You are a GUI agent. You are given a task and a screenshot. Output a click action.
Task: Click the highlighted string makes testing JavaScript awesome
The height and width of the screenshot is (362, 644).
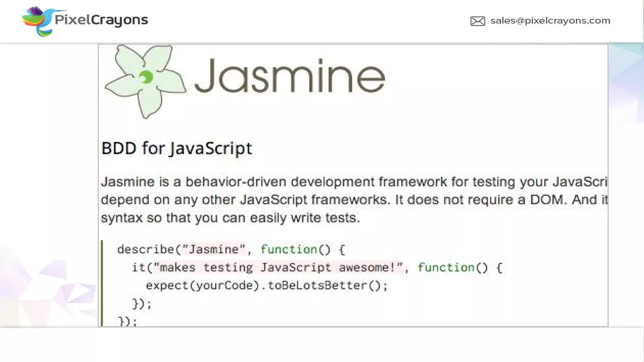(278, 267)
